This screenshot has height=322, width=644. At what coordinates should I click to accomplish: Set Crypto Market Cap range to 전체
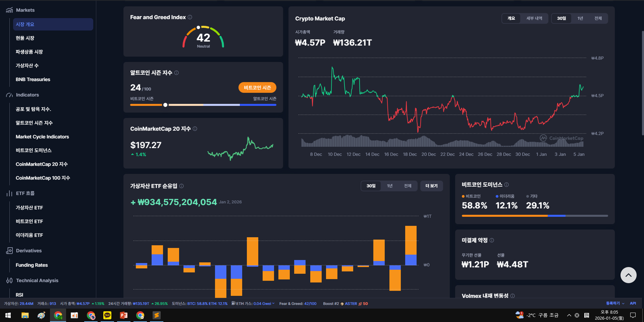(x=598, y=18)
